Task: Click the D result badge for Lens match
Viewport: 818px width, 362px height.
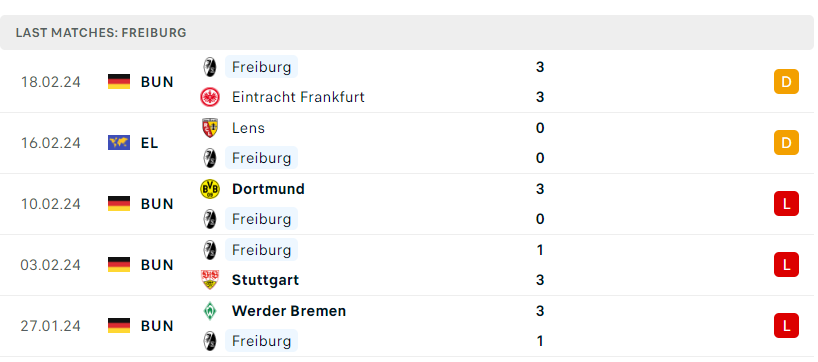Action: click(x=786, y=143)
